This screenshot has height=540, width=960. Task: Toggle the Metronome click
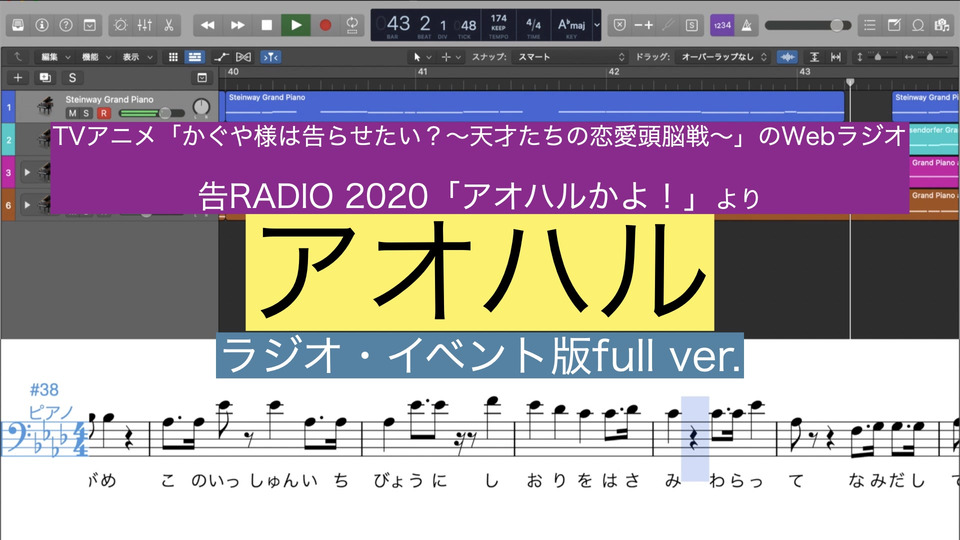(746, 25)
